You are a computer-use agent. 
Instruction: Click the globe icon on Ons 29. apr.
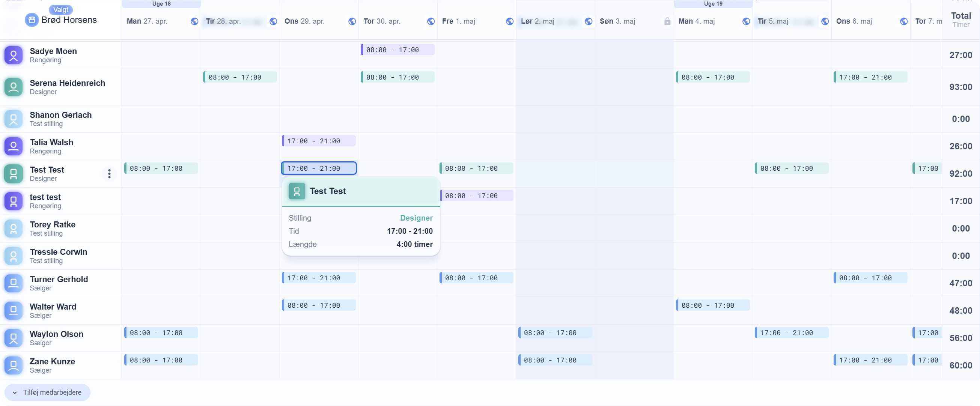[352, 21]
